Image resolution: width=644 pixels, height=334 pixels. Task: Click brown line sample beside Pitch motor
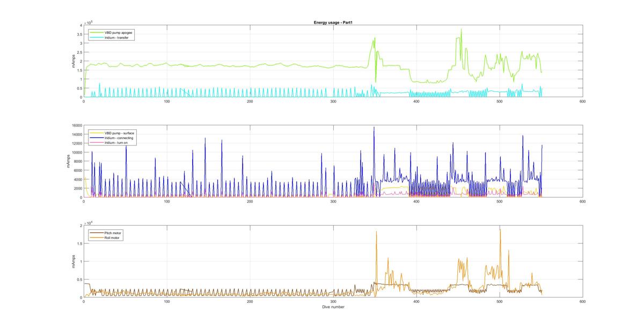coord(97,233)
